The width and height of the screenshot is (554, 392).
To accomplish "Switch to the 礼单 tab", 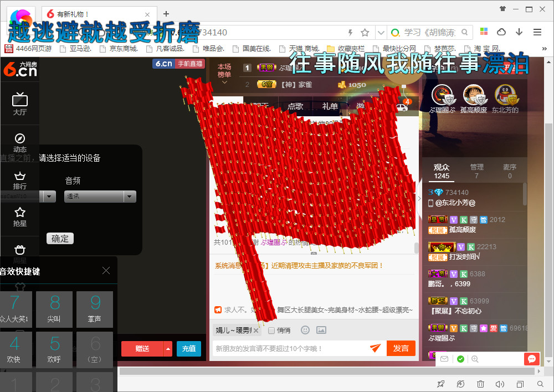I will [x=330, y=106].
